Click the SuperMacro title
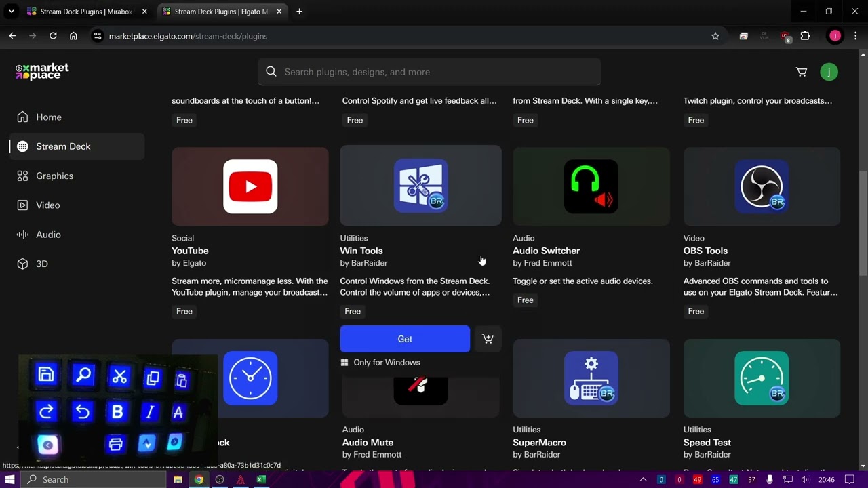Screen dimensions: 868x488 (x=539, y=443)
